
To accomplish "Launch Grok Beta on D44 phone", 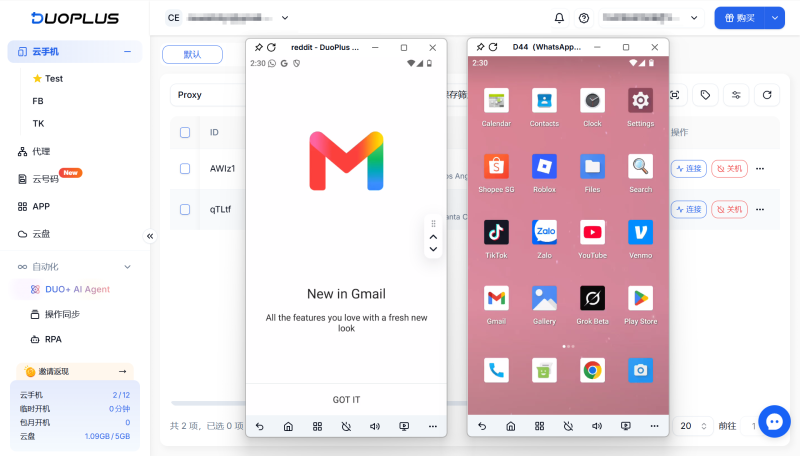I will (592, 298).
